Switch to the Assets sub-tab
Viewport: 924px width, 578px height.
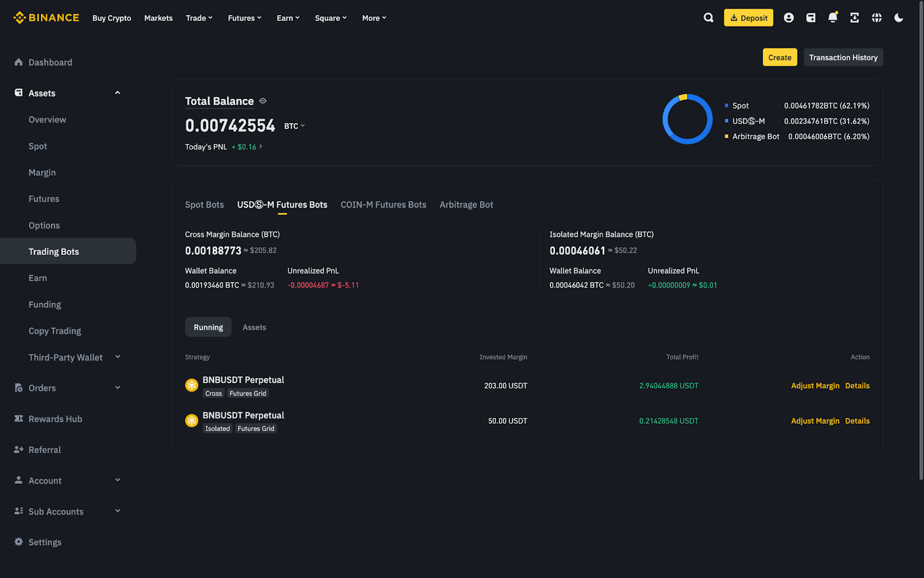(254, 327)
